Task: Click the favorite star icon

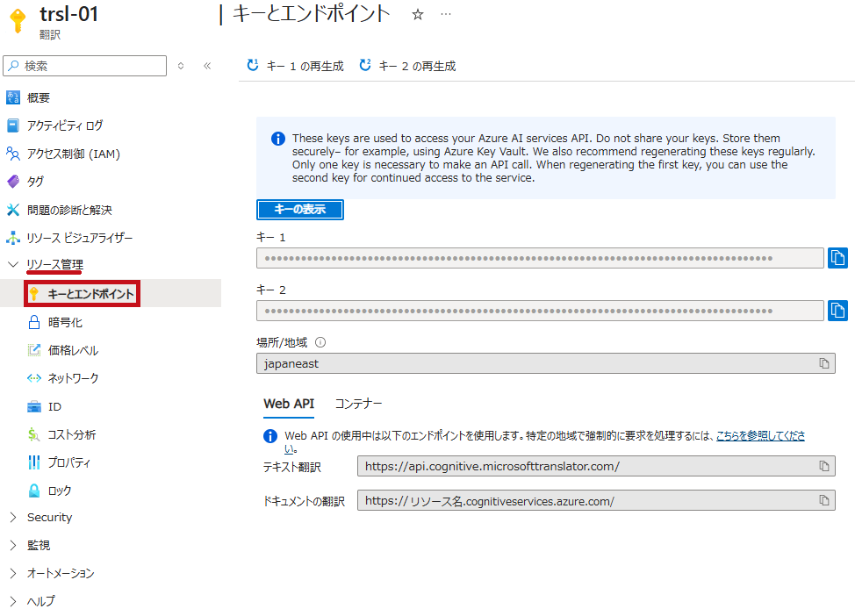Action: pos(418,15)
